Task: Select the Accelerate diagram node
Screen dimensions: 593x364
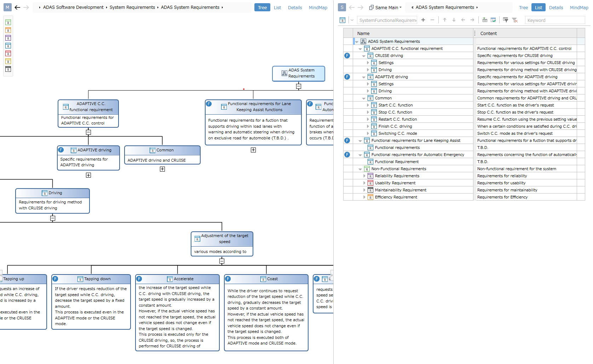Action: (x=177, y=313)
